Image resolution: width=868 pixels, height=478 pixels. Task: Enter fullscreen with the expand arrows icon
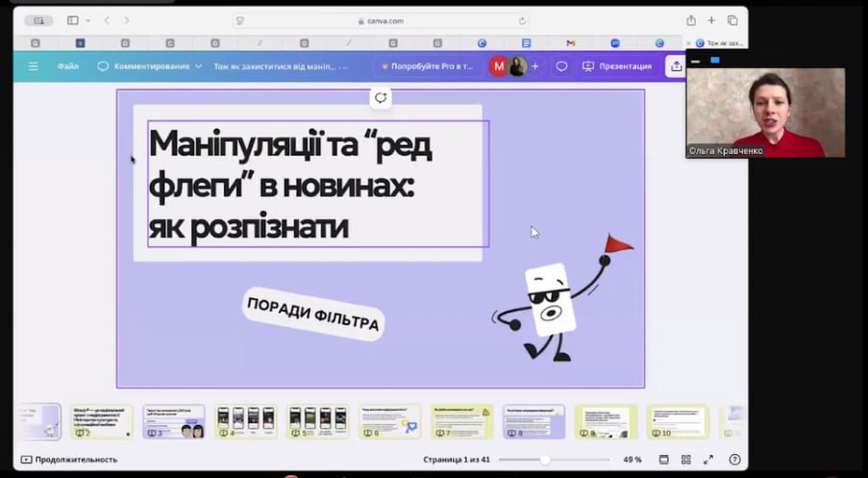pyautogui.click(x=708, y=460)
